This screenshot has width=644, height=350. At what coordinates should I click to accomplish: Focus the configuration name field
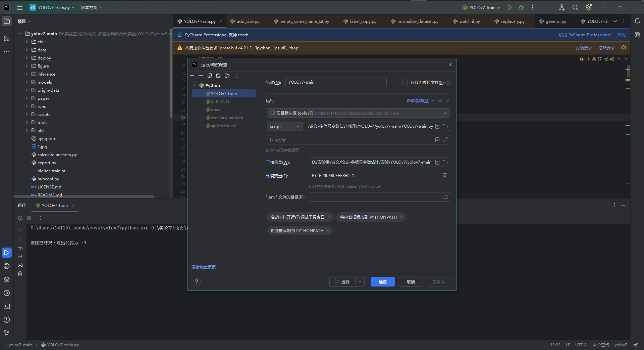pos(336,82)
